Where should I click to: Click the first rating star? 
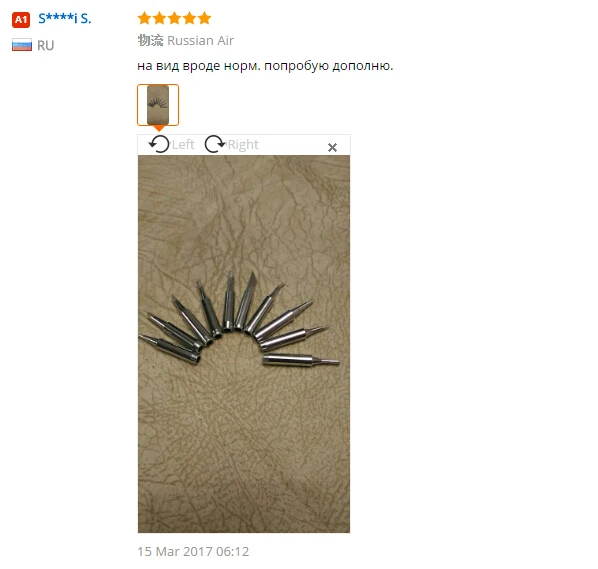click(x=145, y=18)
